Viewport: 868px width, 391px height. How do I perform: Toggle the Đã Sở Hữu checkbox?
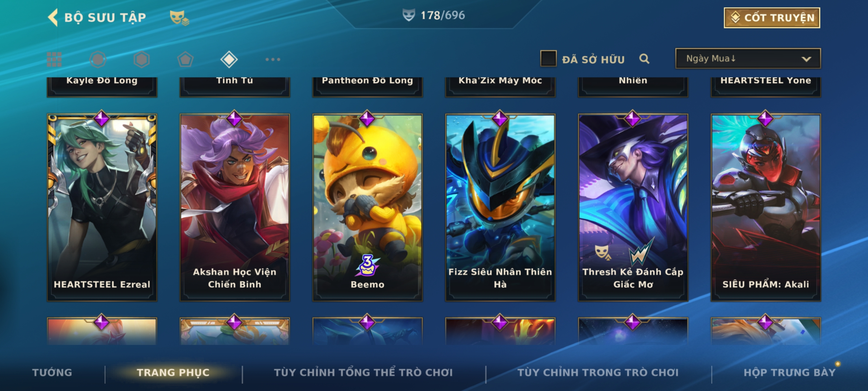(x=548, y=59)
